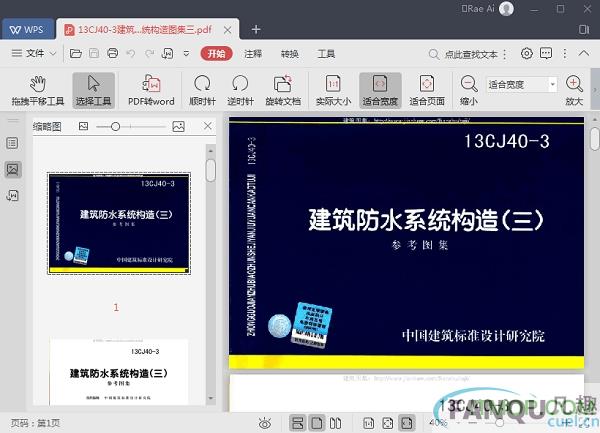Open the sidebar PDF attachment icon
The height and width of the screenshot is (433, 600).
13,195
